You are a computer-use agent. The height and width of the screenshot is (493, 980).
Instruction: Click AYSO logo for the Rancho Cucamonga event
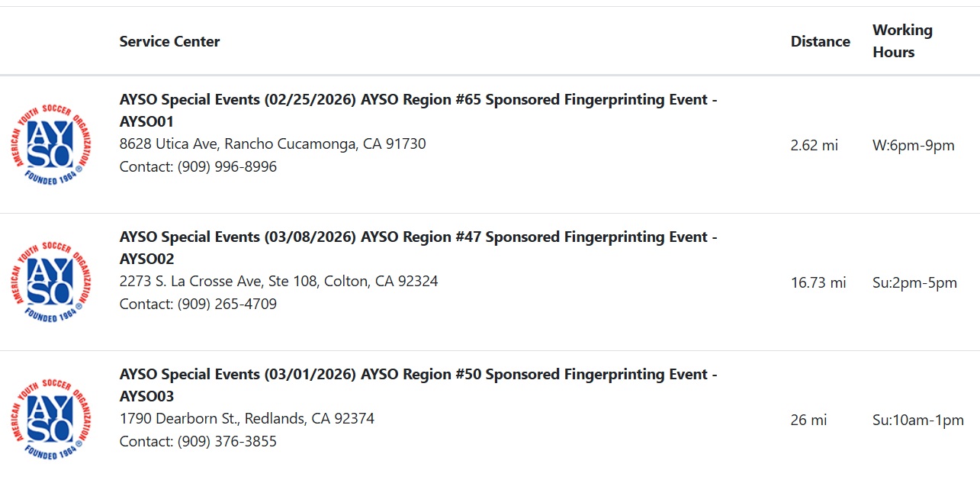51,145
